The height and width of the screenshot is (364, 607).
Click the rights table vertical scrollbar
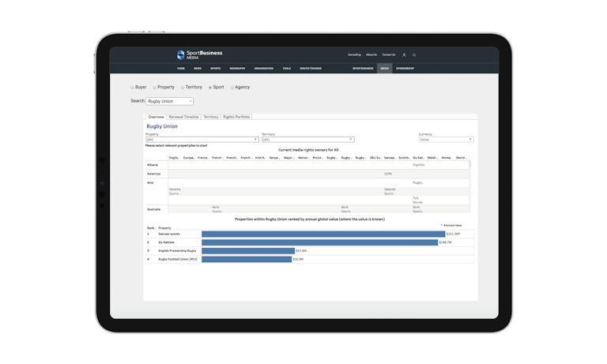(470, 164)
